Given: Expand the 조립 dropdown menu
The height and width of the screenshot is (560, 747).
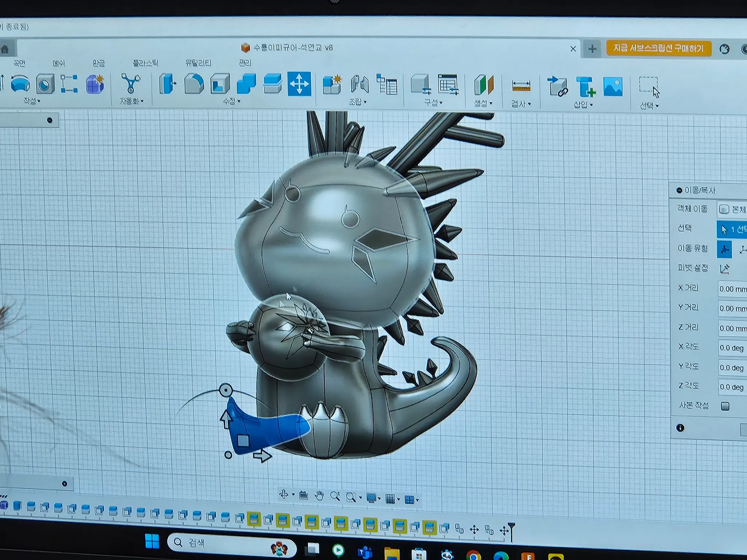Looking at the screenshot, I should [x=357, y=102].
